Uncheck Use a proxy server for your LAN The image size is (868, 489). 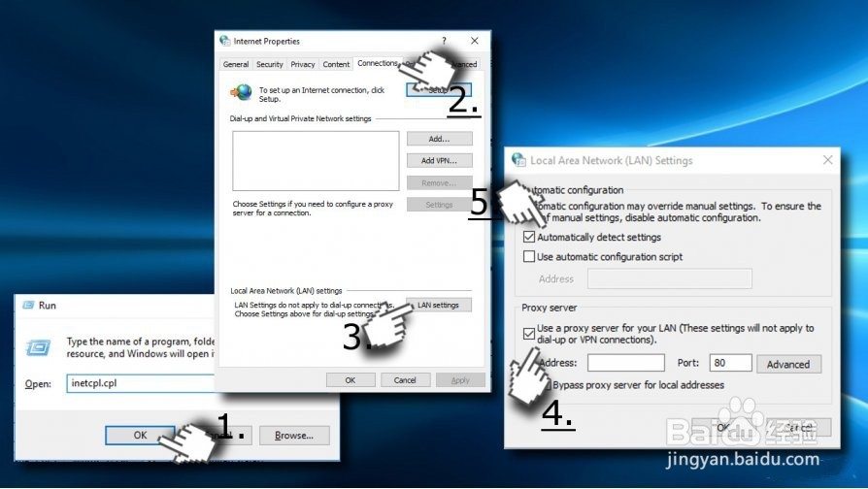(x=528, y=334)
